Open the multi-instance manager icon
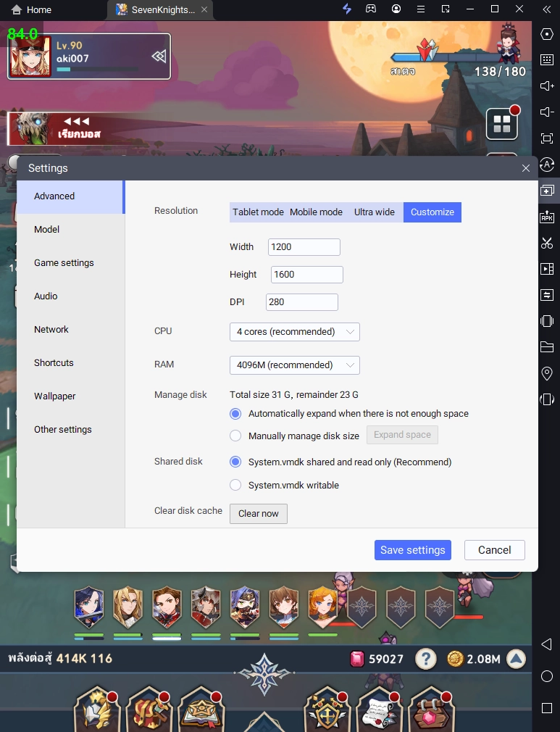 (x=547, y=191)
